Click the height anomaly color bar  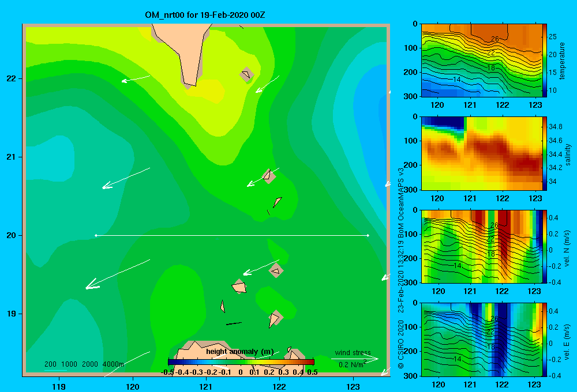pyautogui.click(x=241, y=362)
